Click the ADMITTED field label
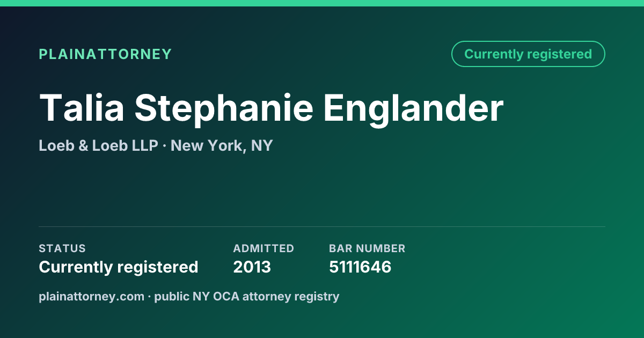Image resolution: width=644 pixels, height=338 pixels. pyautogui.click(x=264, y=248)
